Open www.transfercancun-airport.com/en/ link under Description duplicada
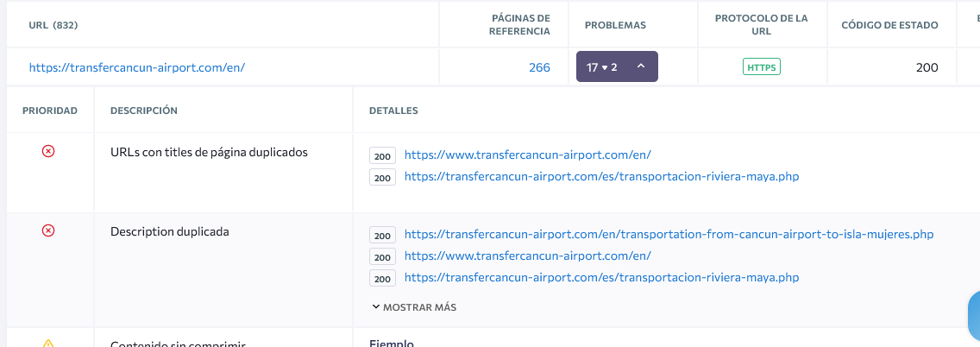The width and height of the screenshot is (980, 347). click(527, 256)
